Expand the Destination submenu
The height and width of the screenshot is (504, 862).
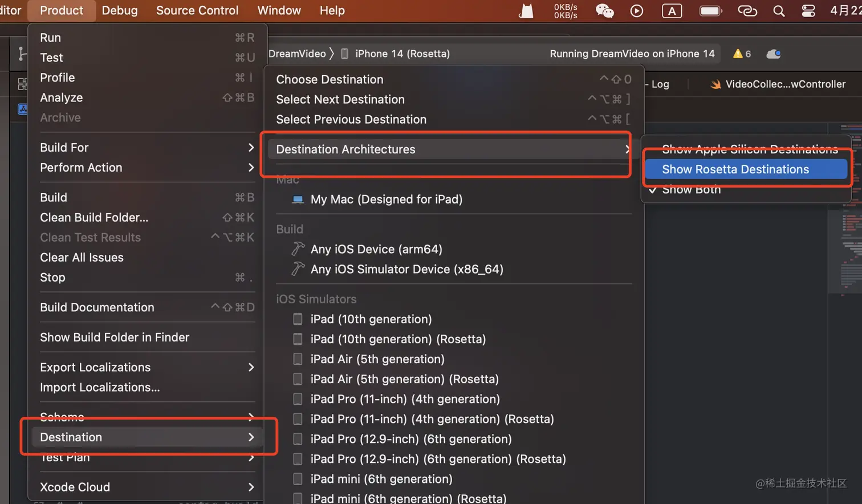(147, 437)
